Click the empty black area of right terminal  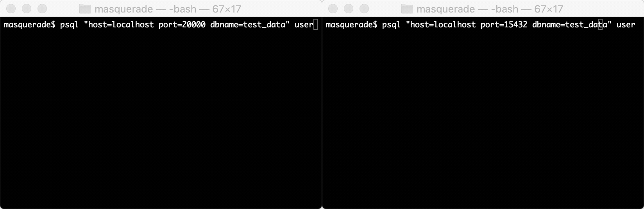coord(483,117)
